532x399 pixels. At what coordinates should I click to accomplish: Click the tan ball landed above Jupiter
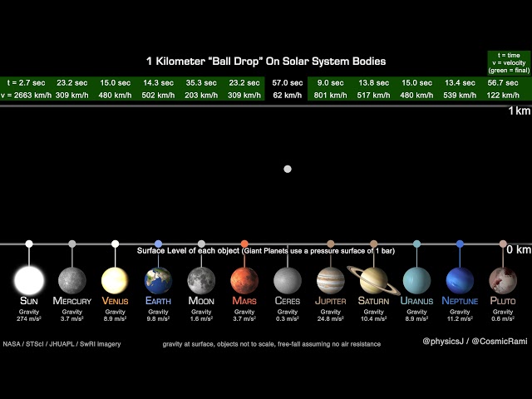pyautogui.click(x=331, y=244)
